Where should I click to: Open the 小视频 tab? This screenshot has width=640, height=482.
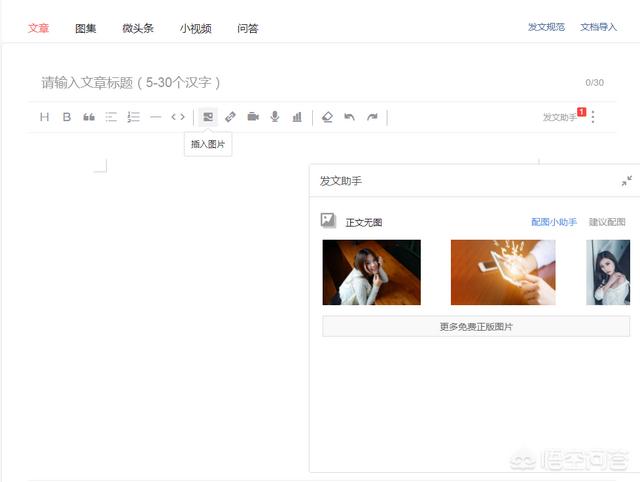click(x=196, y=28)
